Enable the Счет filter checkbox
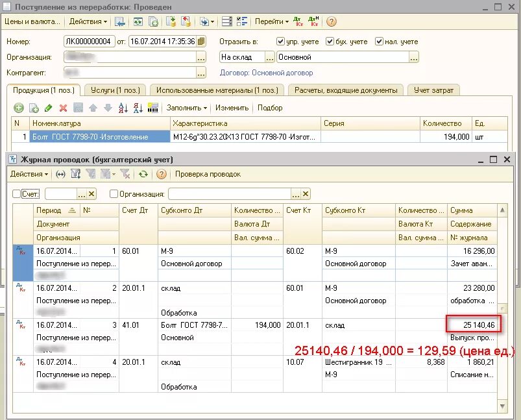The image size is (521, 420). click(16, 194)
